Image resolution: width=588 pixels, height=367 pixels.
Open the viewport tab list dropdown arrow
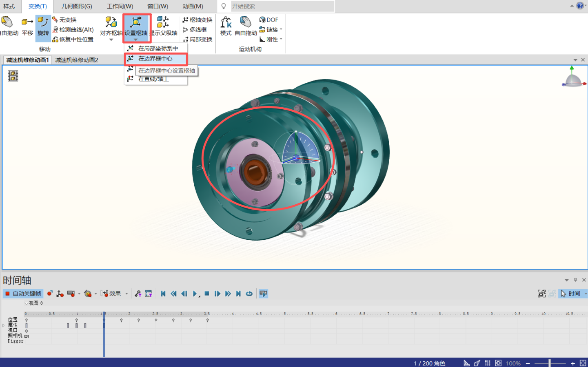pos(575,60)
